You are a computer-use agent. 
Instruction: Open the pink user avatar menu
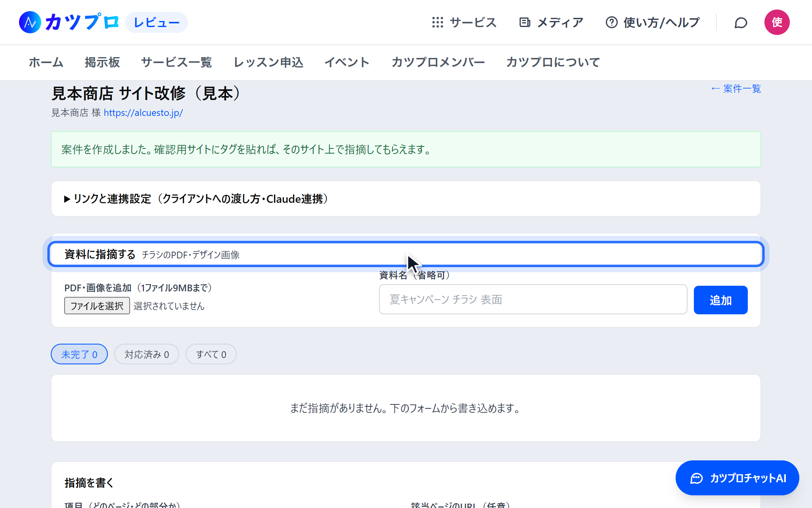point(777,22)
